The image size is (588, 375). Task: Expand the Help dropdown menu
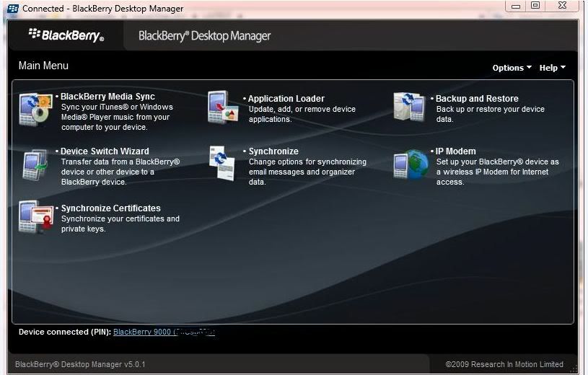click(x=553, y=68)
